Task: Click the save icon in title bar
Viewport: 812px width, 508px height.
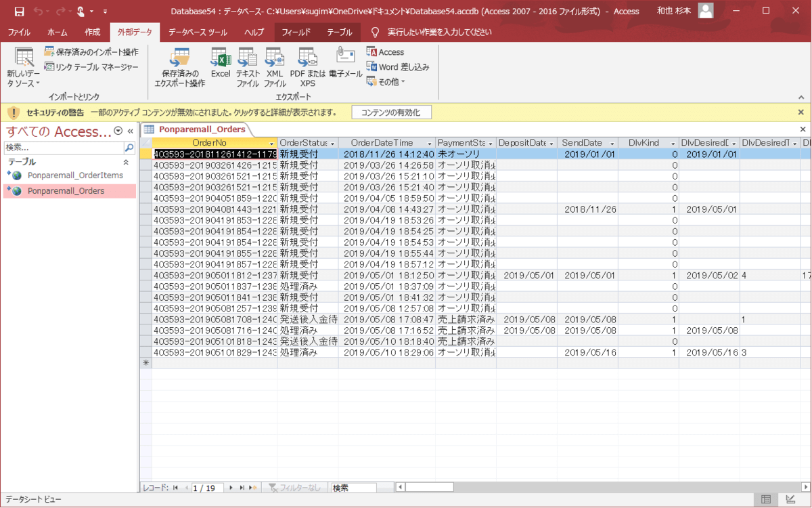Action: (x=19, y=12)
